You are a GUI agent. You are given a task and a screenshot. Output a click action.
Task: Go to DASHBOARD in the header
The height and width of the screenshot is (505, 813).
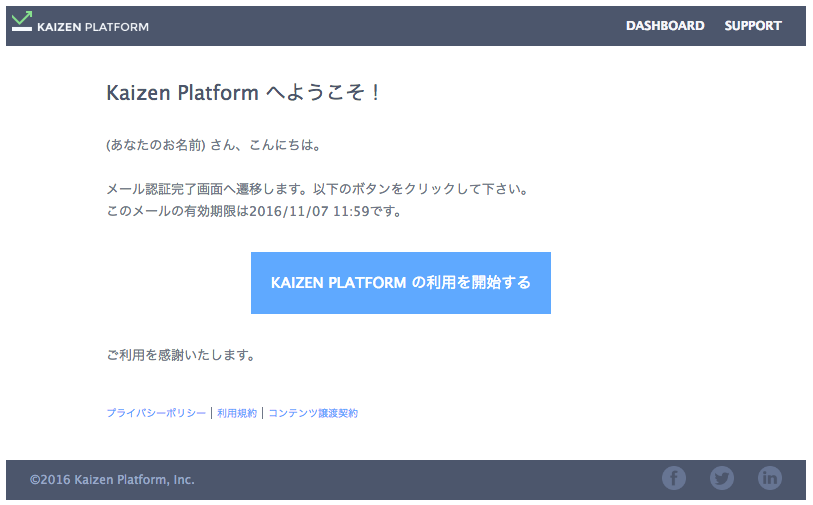pyautogui.click(x=665, y=26)
